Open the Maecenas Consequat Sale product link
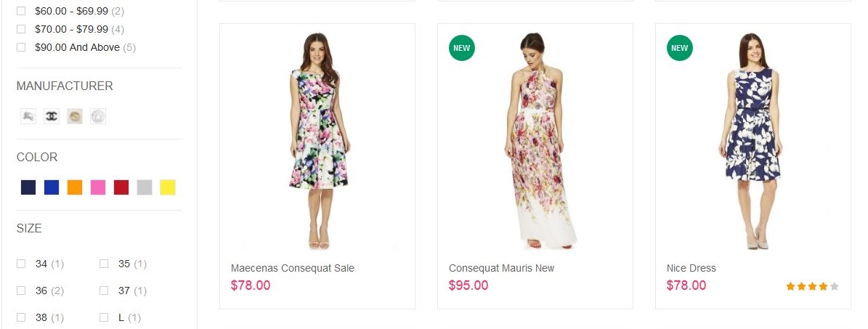This screenshot has width=868, height=329. (x=293, y=268)
